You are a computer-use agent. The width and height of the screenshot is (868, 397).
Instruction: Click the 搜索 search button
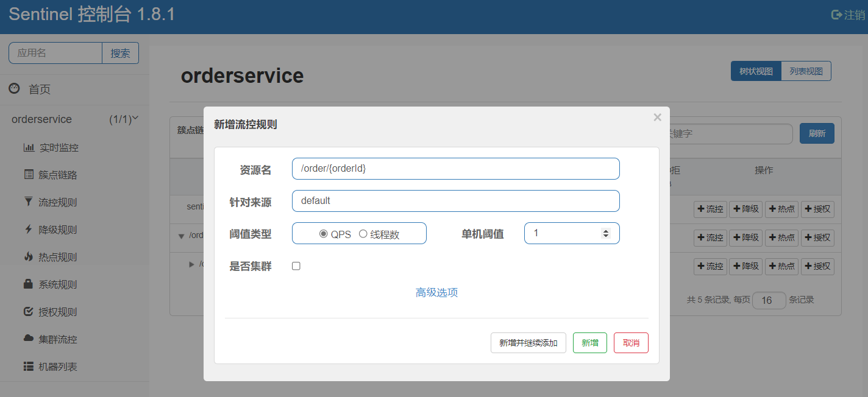click(120, 53)
